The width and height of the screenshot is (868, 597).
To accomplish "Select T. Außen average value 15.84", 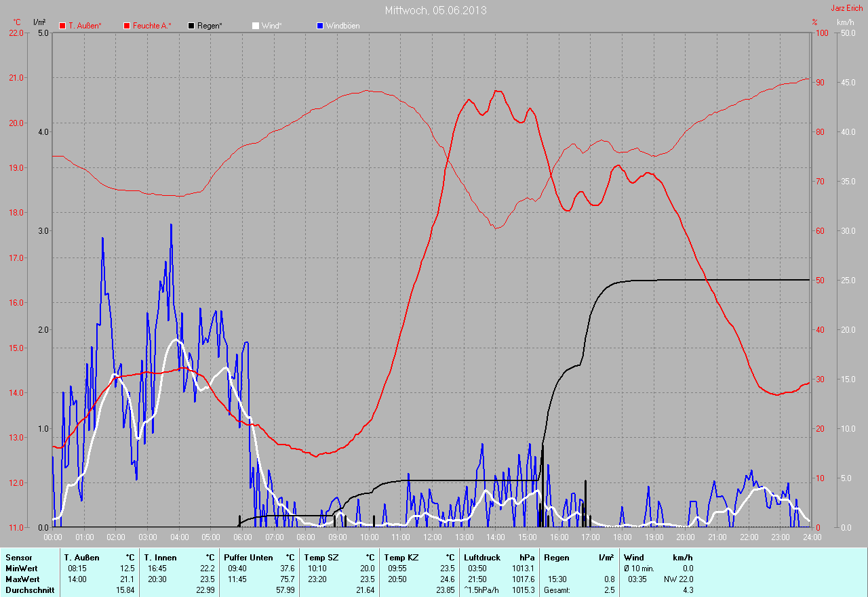I will pos(125,590).
